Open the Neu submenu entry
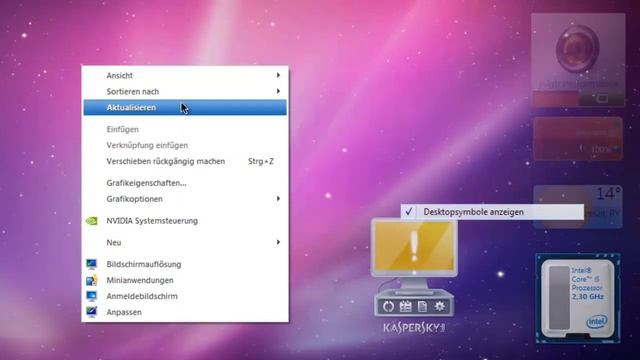The height and width of the screenshot is (360, 640). pos(185,242)
